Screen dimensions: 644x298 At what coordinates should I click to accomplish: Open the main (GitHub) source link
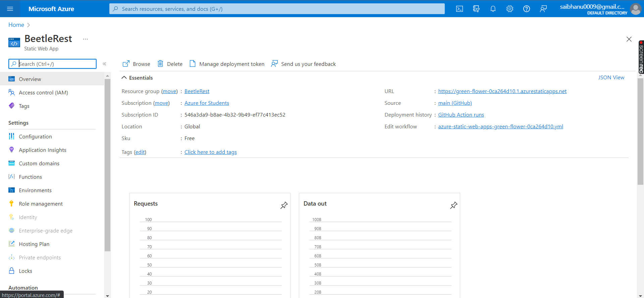[455, 103]
